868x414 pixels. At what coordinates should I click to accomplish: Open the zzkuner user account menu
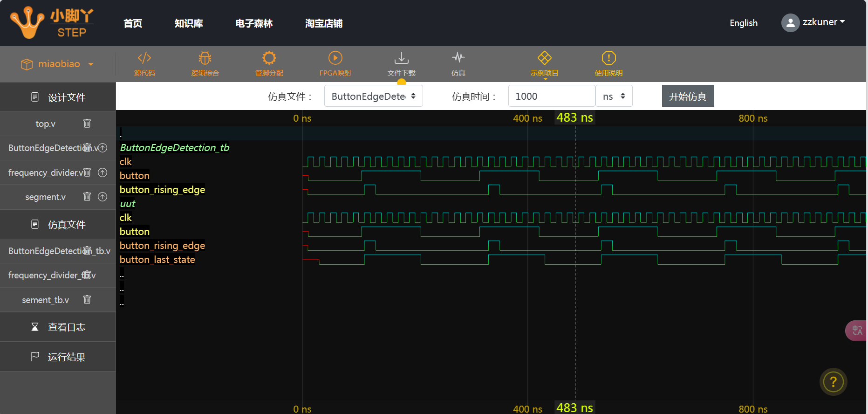click(x=813, y=22)
